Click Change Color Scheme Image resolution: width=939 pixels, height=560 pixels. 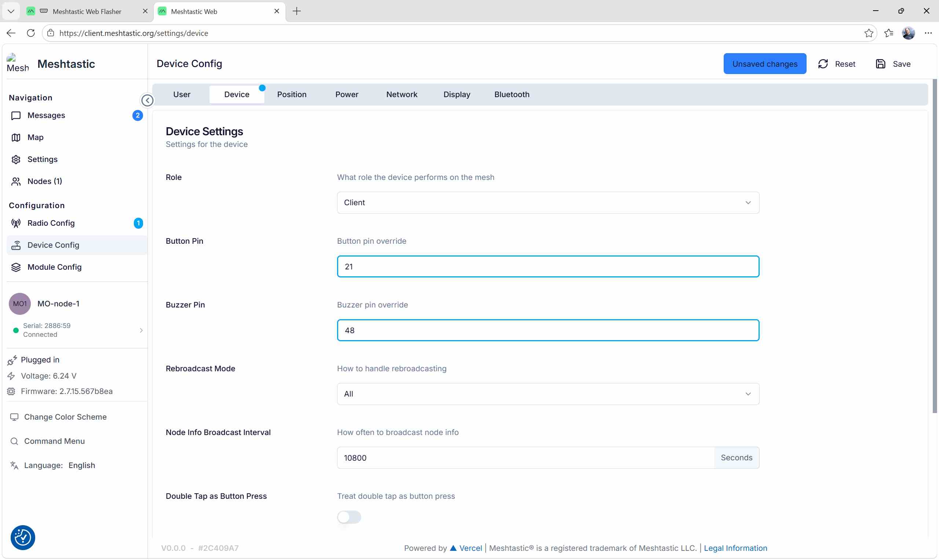pyautogui.click(x=65, y=417)
